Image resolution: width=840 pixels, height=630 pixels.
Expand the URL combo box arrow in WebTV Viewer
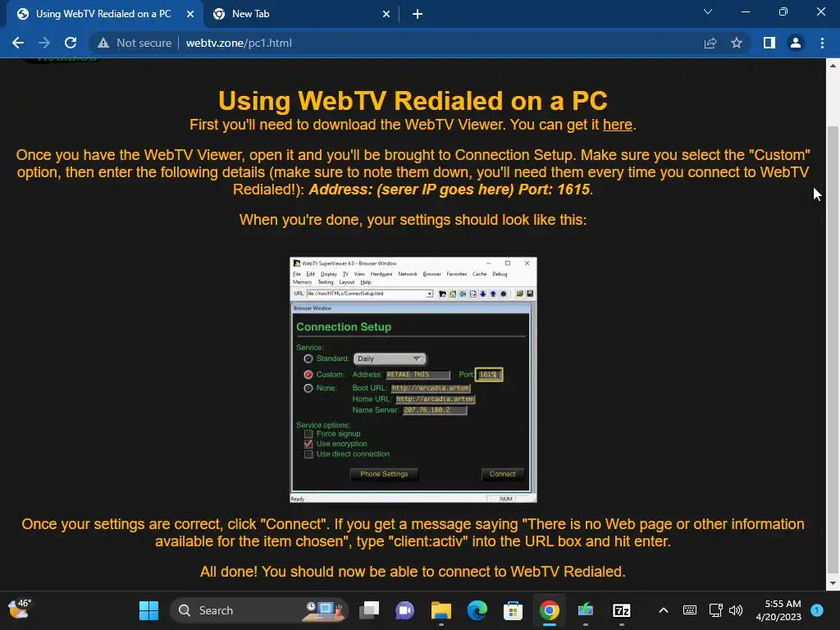point(429,294)
